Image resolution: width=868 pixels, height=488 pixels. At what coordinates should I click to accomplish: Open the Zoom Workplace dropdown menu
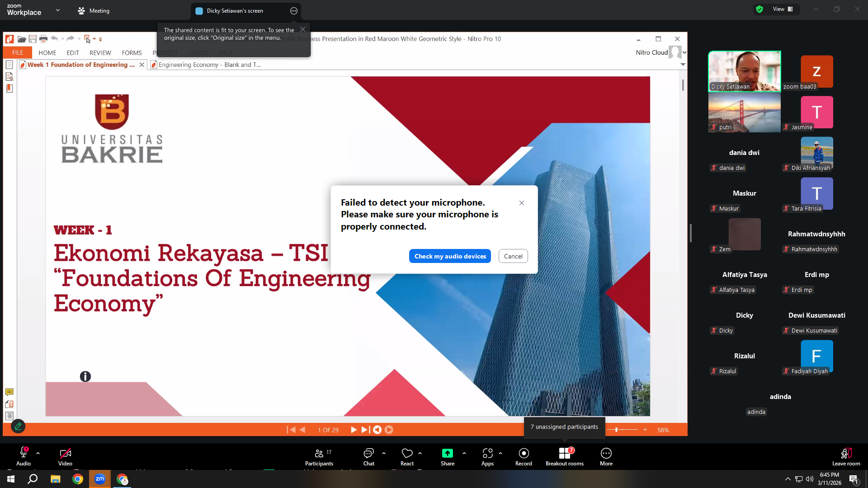click(x=58, y=10)
